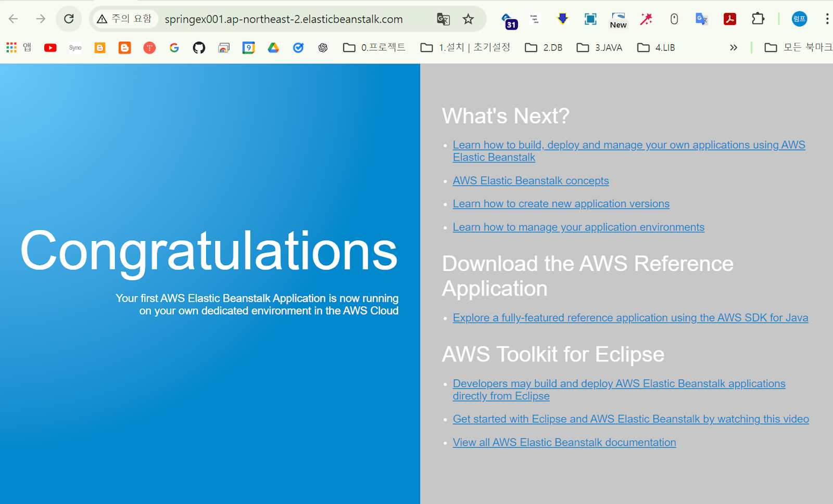Viewport: 833px width, 504px height.
Task: Open the translate page icon in the address bar
Action: [x=443, y=19]
